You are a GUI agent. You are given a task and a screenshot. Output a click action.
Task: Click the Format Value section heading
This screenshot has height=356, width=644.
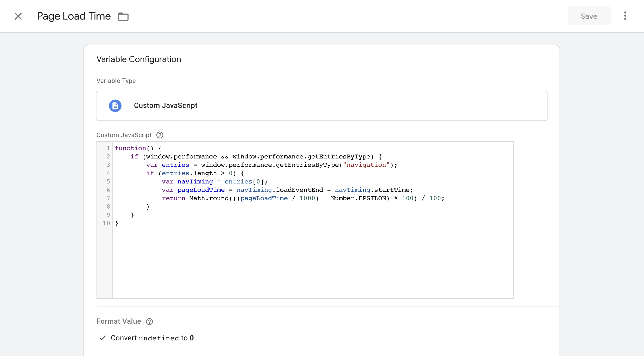119,321
